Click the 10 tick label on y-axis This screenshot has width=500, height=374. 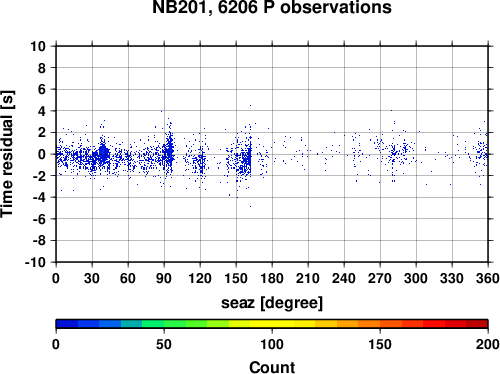[x=38, y=46]
